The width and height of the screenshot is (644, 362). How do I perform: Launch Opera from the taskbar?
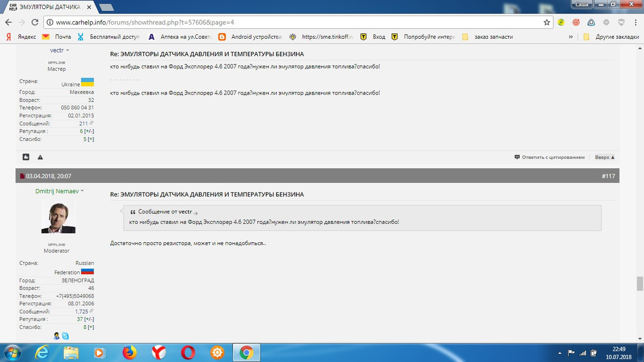pyautogui.click(x=188, y=353)
